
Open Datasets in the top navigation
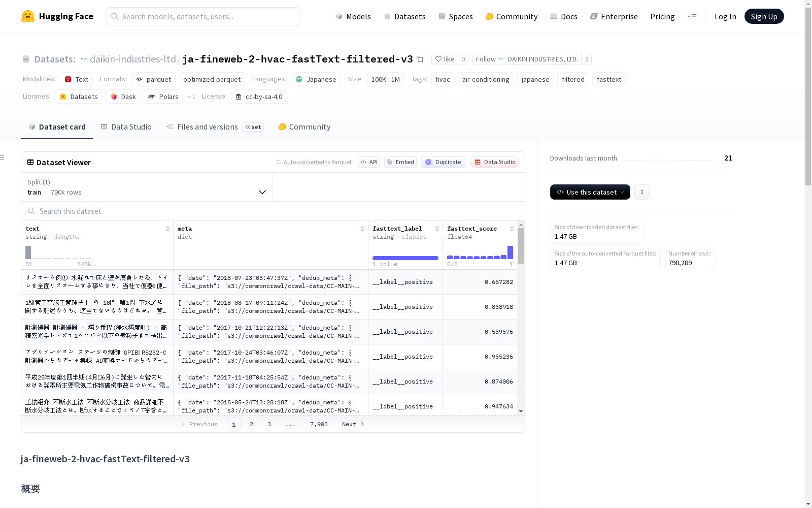click(404, 16)
